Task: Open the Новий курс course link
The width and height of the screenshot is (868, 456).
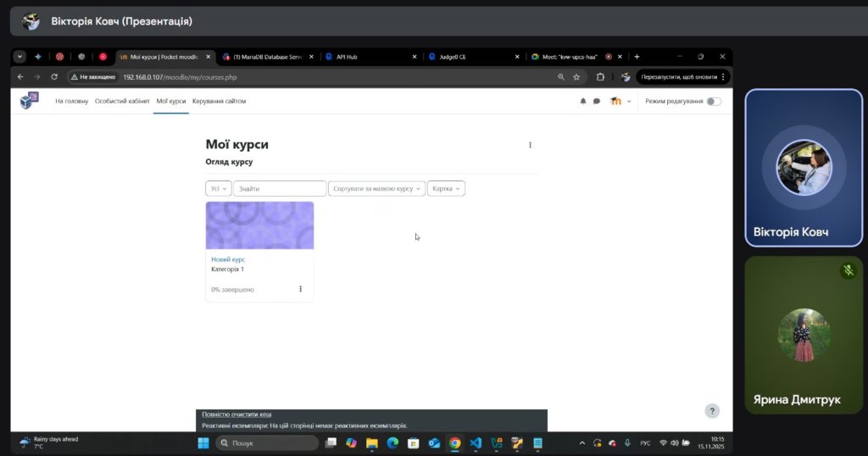Action: coord(228,259)
